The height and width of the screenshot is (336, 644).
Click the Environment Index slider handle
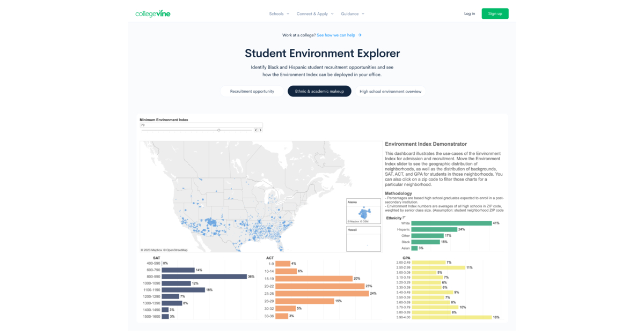click(x=218, y=130)
